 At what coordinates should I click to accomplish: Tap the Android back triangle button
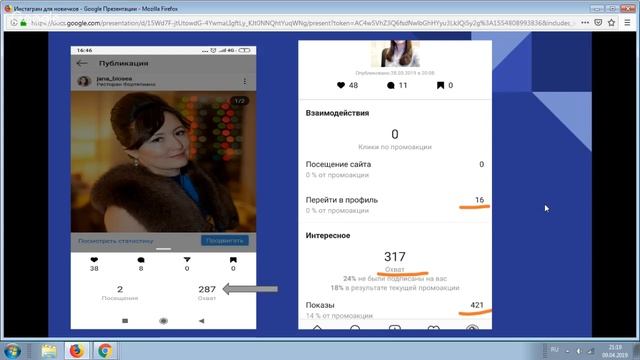202,321
